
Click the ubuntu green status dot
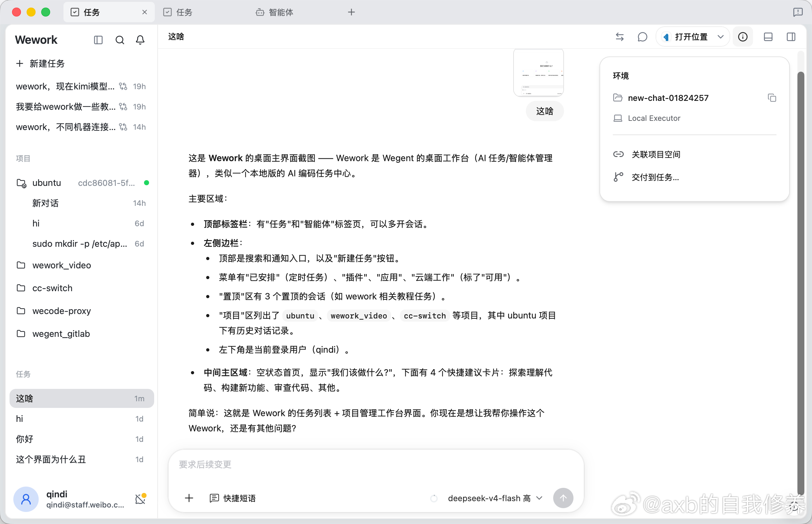point(147,183)
